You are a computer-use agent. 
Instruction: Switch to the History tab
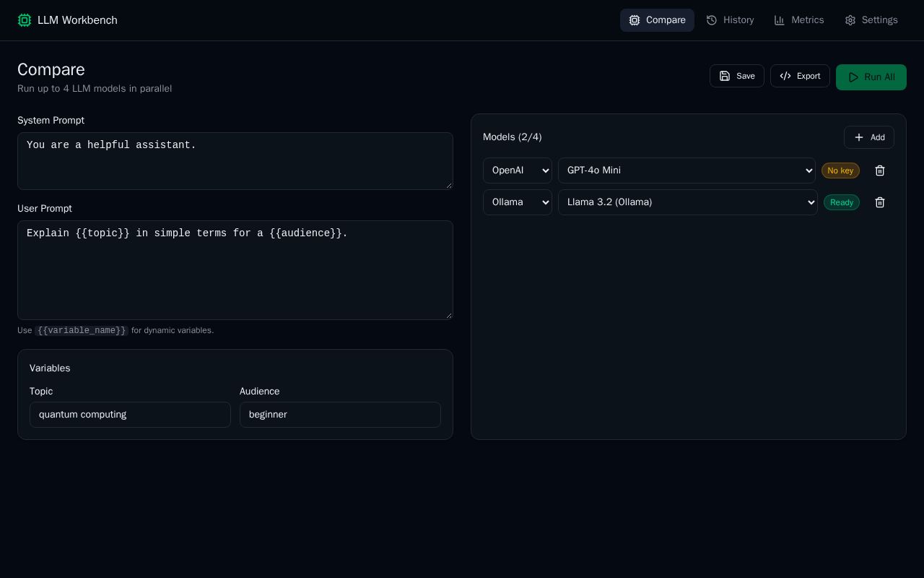point(730,20)
